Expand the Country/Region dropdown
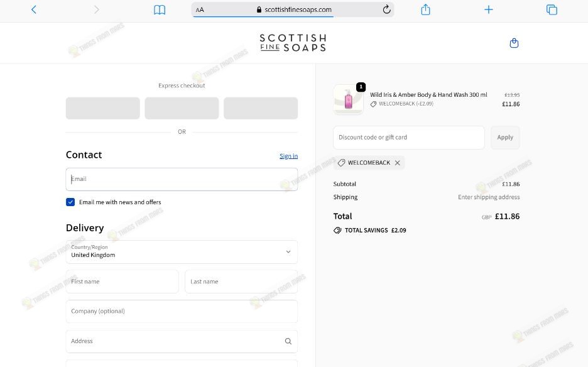Image resolution: width=588 pixels, height=367 pixels. 182,252
